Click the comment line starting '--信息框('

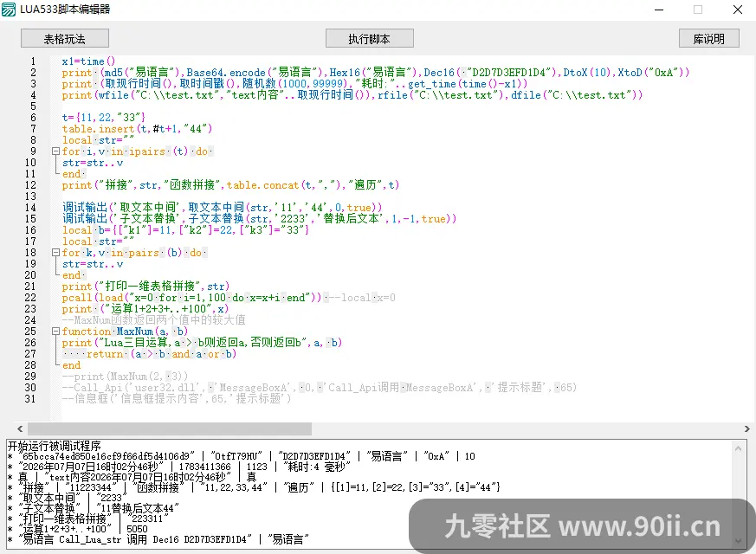(177, 399)
